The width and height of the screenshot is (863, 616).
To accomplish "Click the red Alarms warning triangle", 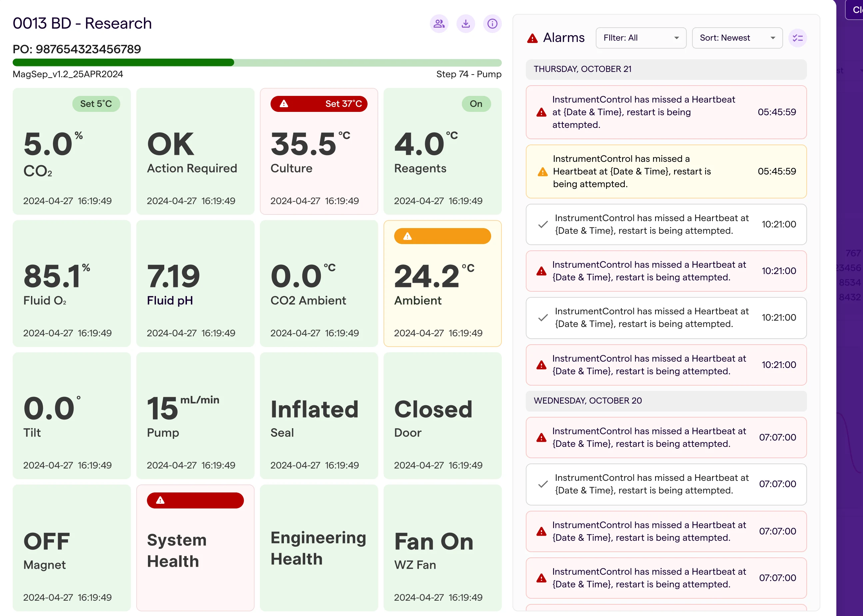I will pyautogui.click(x=532, y=38).
